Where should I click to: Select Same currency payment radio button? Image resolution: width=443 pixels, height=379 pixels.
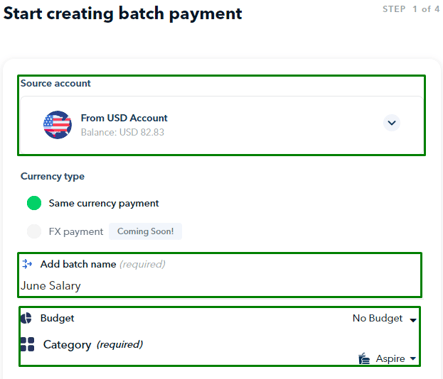point(34,203)
